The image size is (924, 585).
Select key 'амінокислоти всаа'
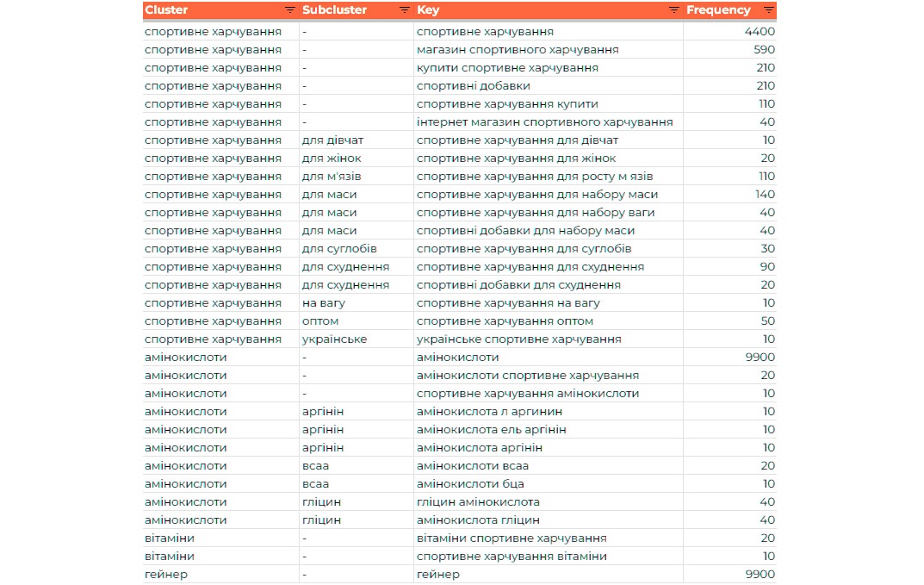pyautogui.click(x=472, y=466)
